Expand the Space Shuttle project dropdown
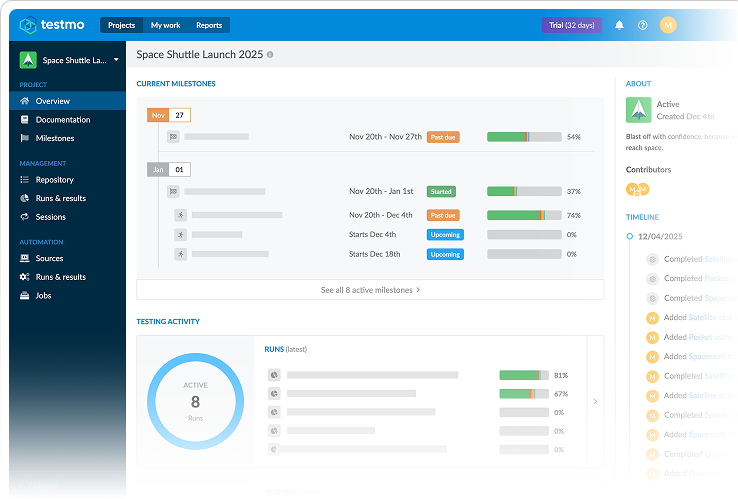 (116, 60)
